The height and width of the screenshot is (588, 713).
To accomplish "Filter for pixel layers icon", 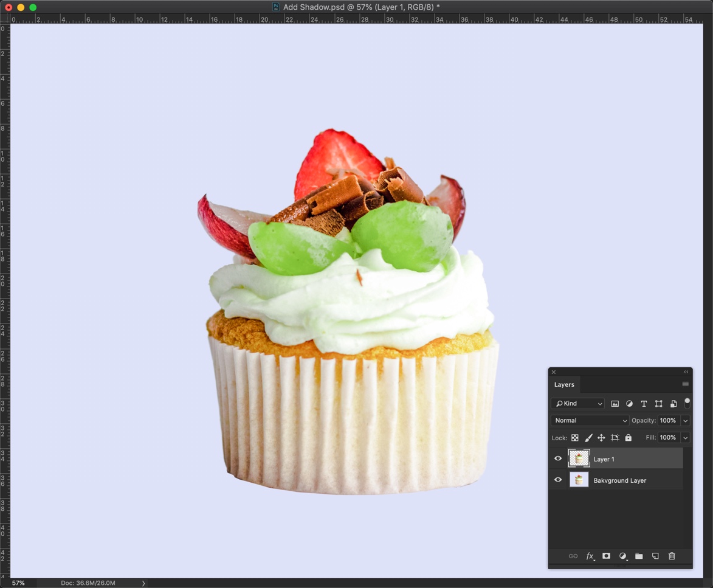I will (x=615, y=404).
